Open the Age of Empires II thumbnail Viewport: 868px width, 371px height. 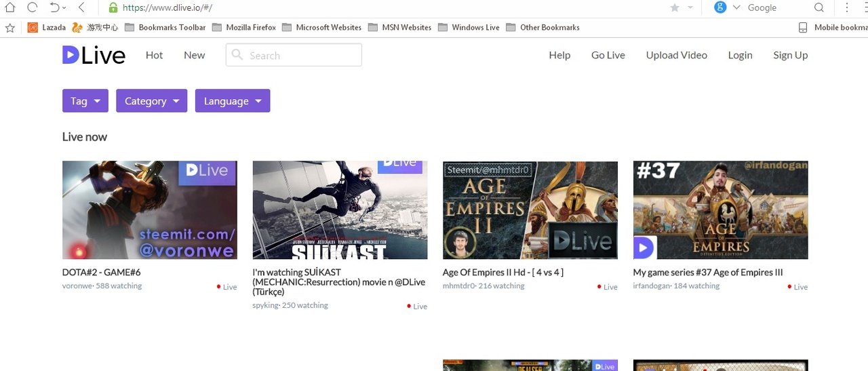[x=530, y=210]
